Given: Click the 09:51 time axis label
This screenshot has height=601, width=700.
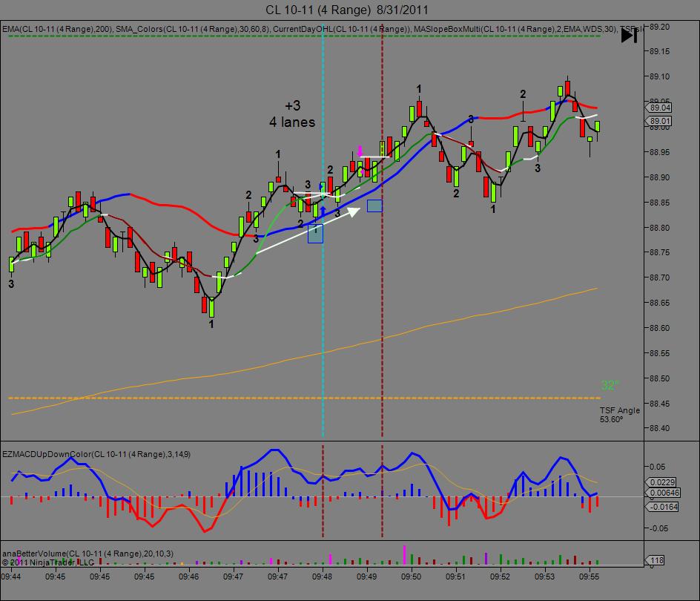Looking at the screenshot, I should coord(455,577).
